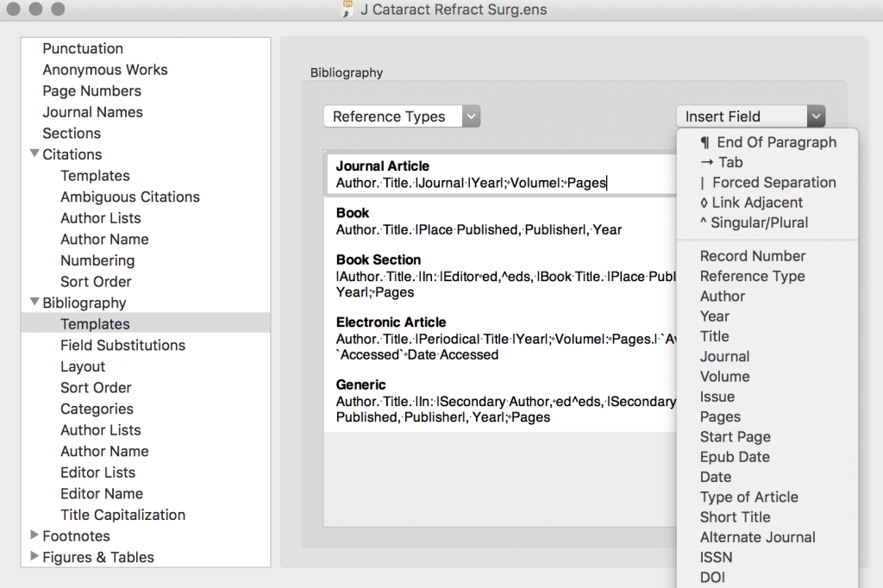Open Numbering settings
The height and width of the screenshot is (588, 883).
[x=97, y=260]
